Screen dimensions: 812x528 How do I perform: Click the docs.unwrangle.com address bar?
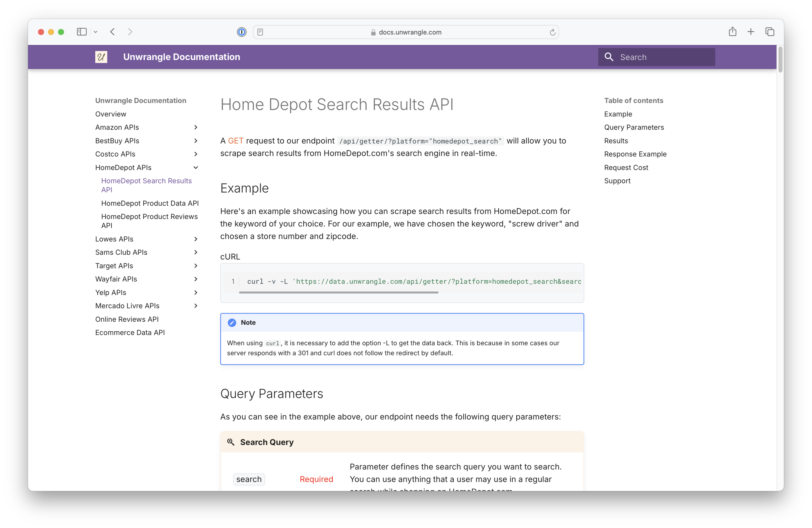pyautogui.click(x=406, y=32)
